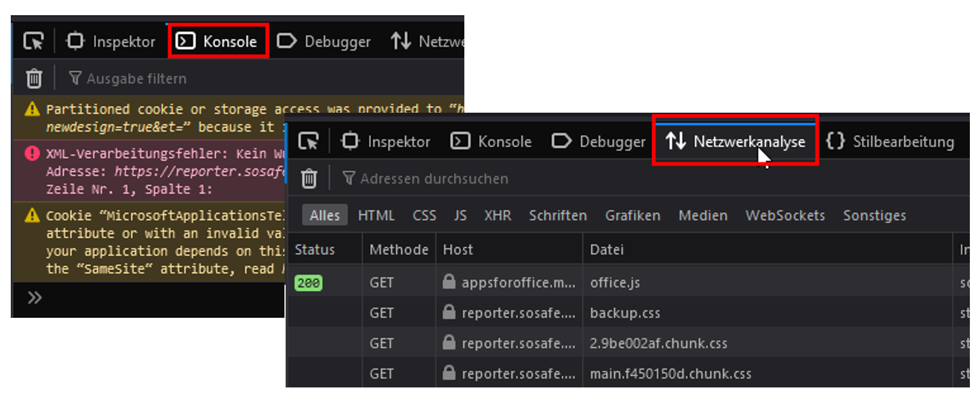
Task: Open the Konsole tab
Action: tap(219, 42)
